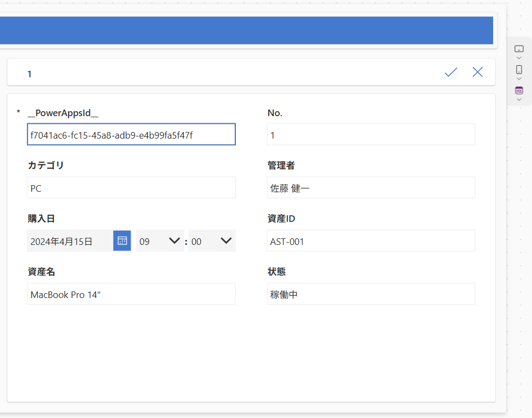
Task: Click the __PowerAppsId__ text field
Action: point(131,135)
